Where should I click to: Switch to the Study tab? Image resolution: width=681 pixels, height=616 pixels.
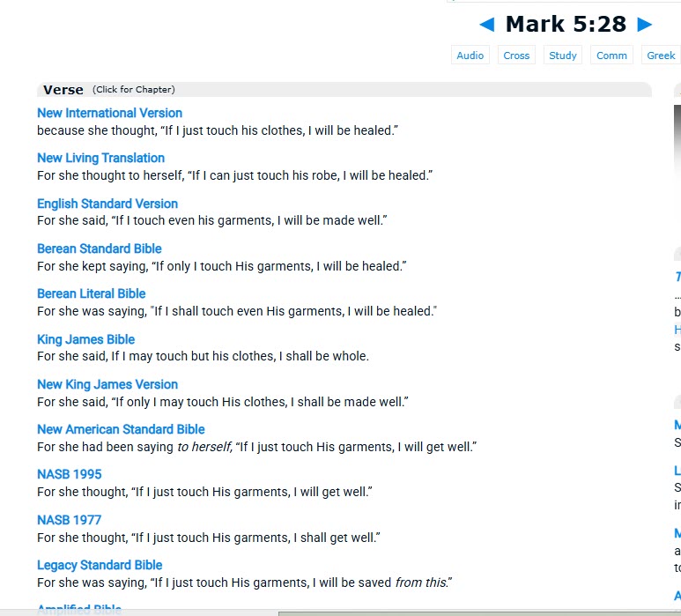click(x=563, y=55)
